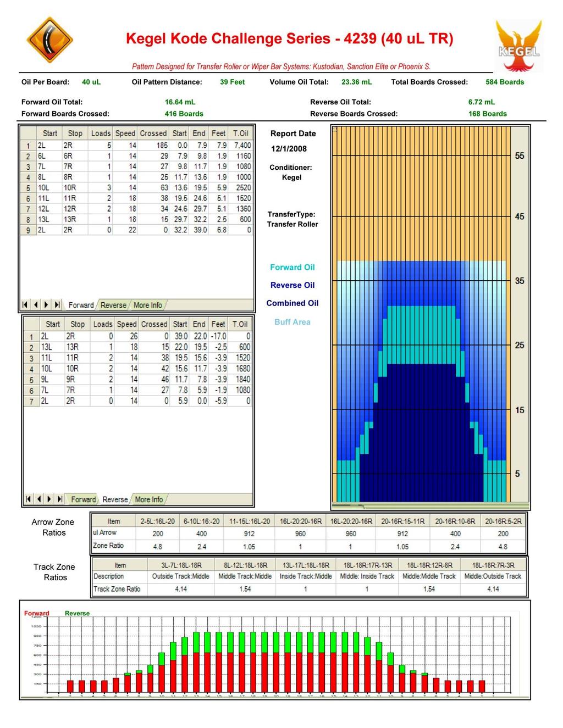The width and height of the screenshot is (563, 728).
Task: Go to previous sheet in forward loads table
Action: [x=36, y=305]
